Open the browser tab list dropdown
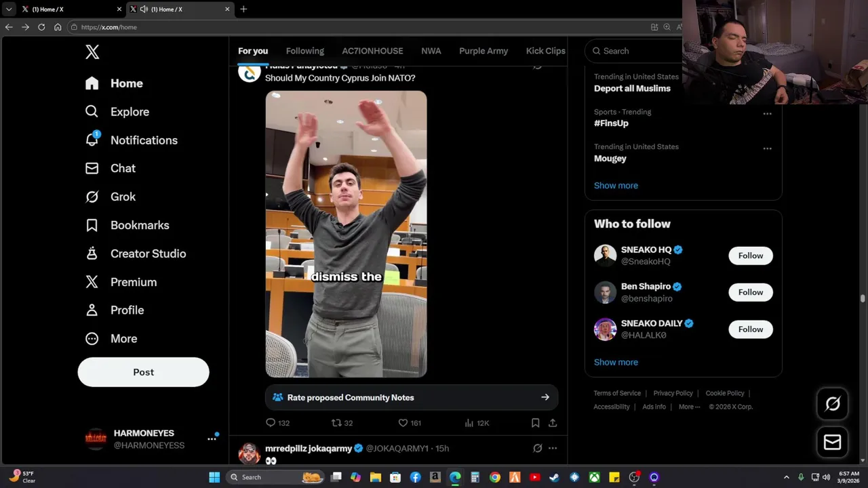 (9, 9)
